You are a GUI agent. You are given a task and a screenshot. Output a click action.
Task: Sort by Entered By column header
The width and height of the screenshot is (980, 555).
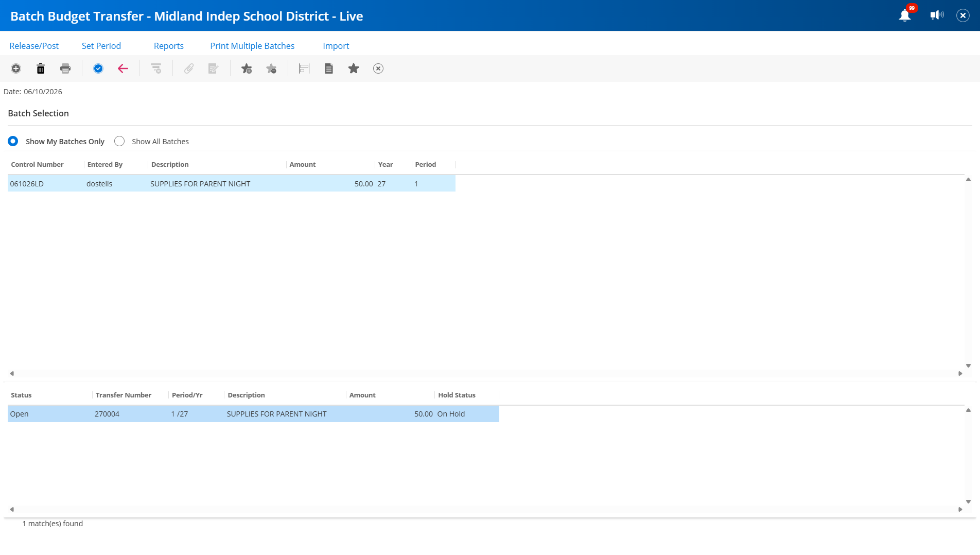pyautogui.click(x=105, y=164)
